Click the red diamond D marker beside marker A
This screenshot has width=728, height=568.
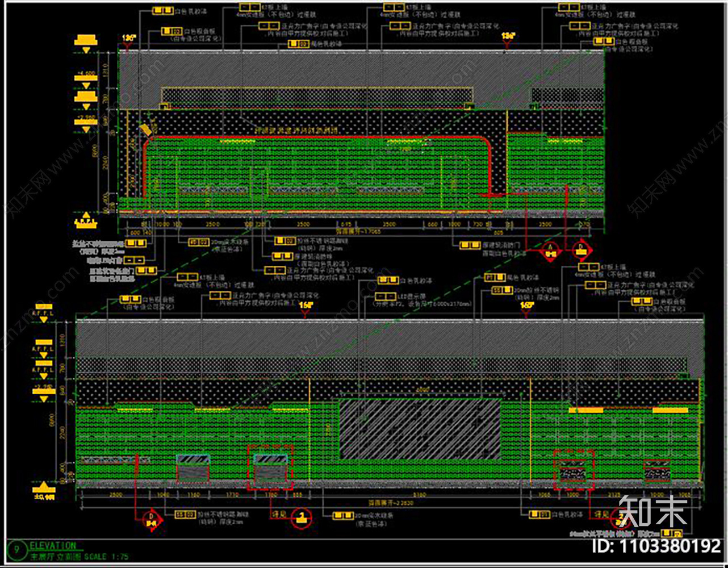580,250
